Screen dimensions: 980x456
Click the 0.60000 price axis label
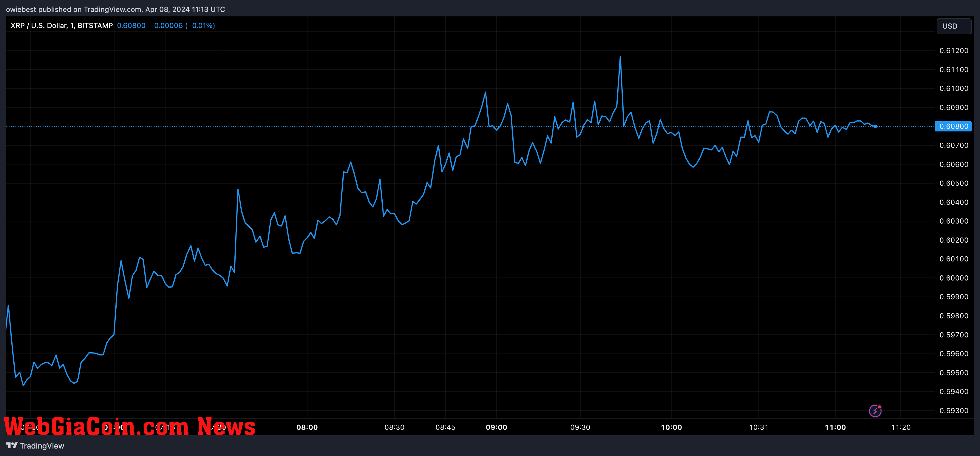coord(954,278)
